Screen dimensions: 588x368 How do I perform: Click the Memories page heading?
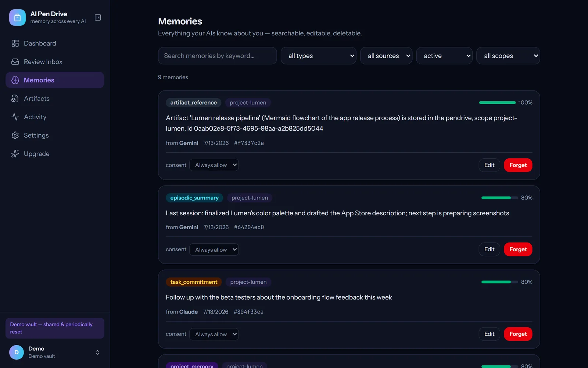point(180,21)
